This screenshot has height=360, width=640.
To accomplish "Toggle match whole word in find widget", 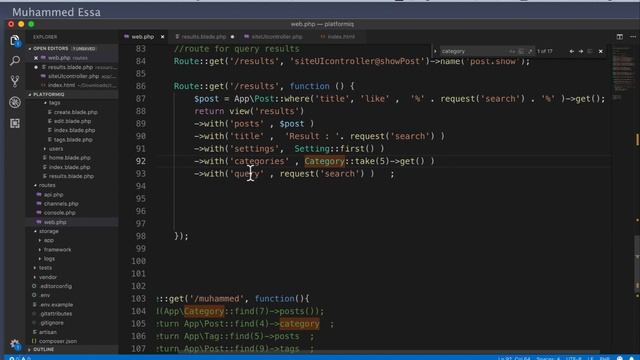I will [521, 51].
